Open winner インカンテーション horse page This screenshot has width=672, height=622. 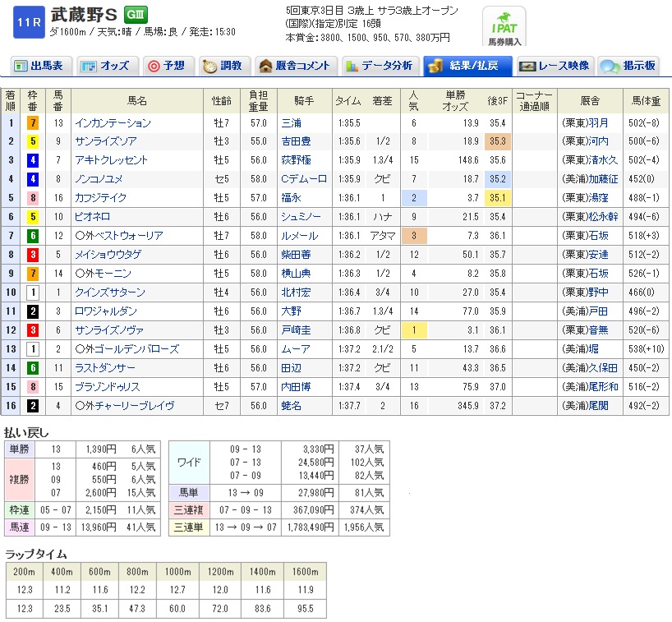(x=113, y=123)
